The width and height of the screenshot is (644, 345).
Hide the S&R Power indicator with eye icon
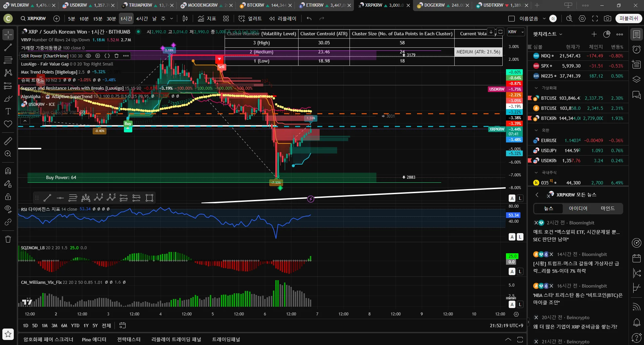88,56
